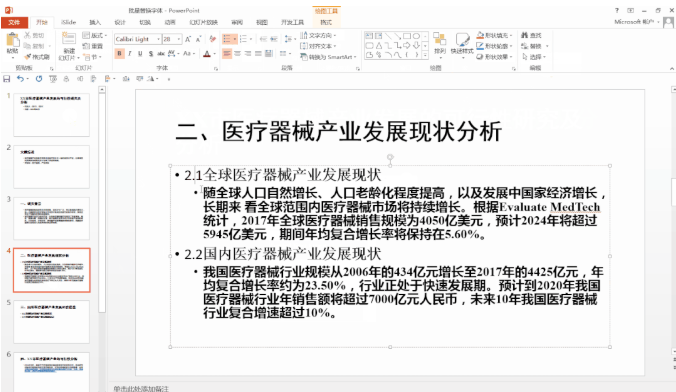Viewport: 676px width, 392px height.
Task: Select slide 1 thumbnail
Action: point(51,115)
